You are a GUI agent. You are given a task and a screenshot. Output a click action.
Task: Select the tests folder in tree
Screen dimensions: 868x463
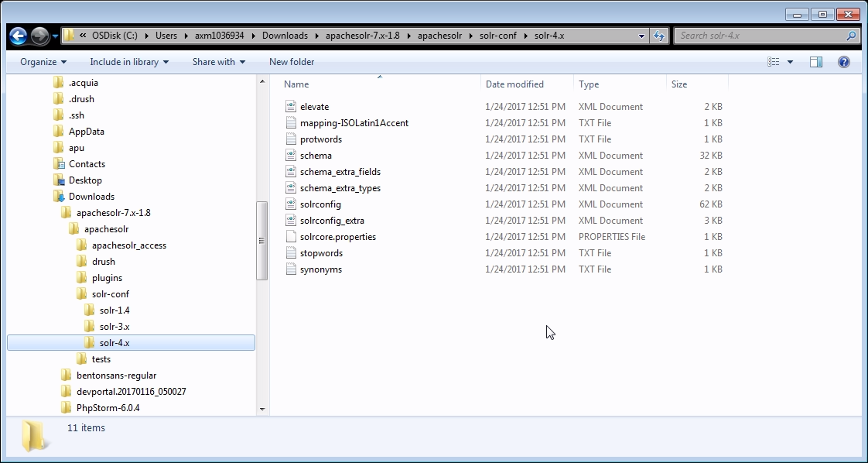101,359
